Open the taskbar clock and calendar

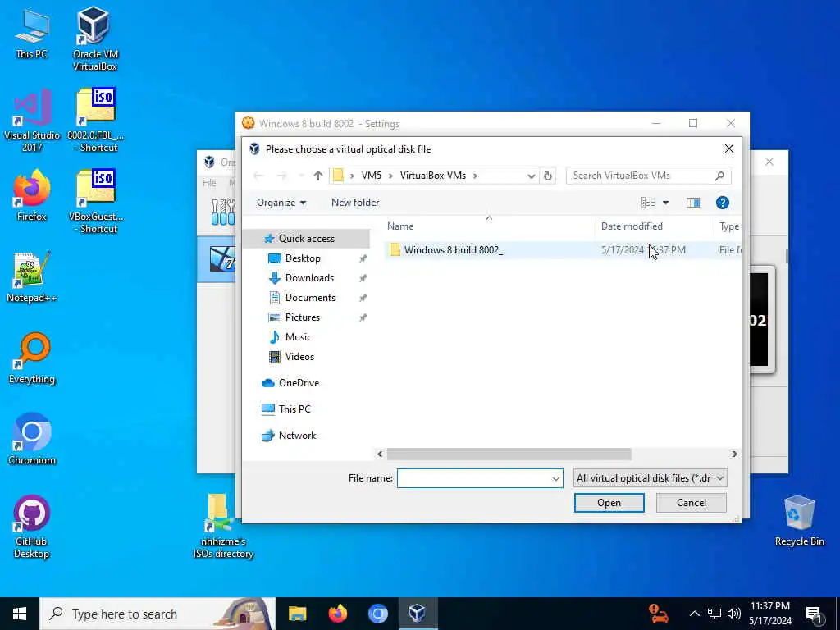(770, 614)
